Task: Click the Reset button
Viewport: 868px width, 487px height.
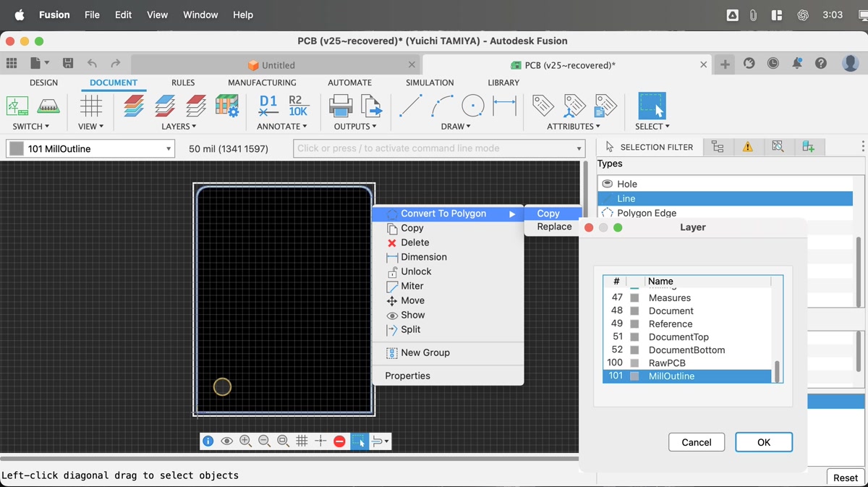Action: (x=846, y=478)
